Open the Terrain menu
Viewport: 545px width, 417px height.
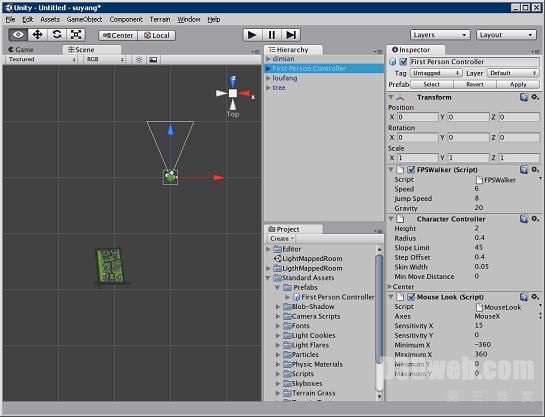160,19
